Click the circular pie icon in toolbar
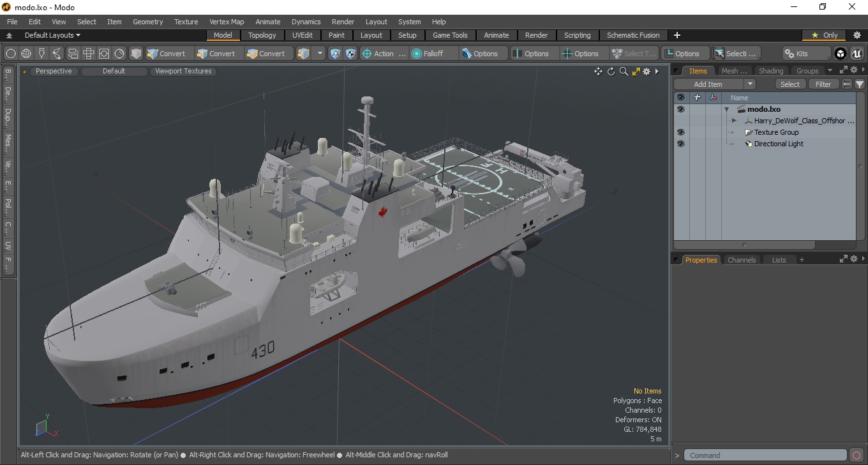 pyautogui.click(x=119, y=54)
